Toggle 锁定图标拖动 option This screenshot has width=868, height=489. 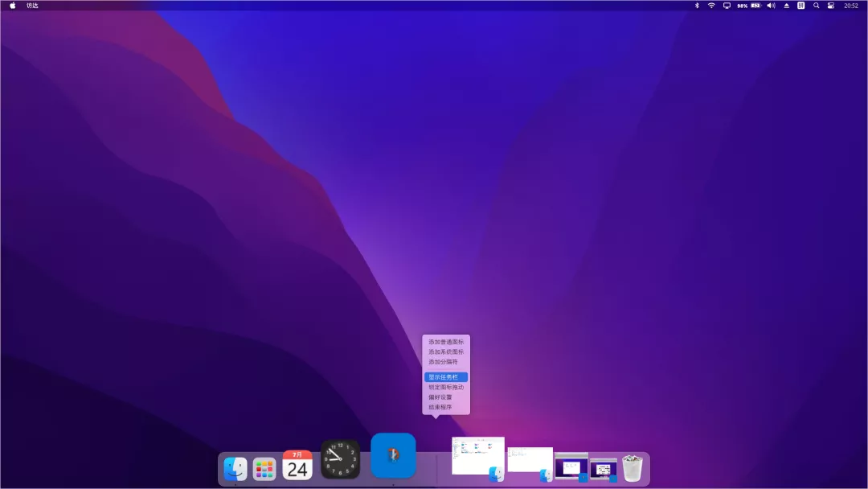point(447,387)
